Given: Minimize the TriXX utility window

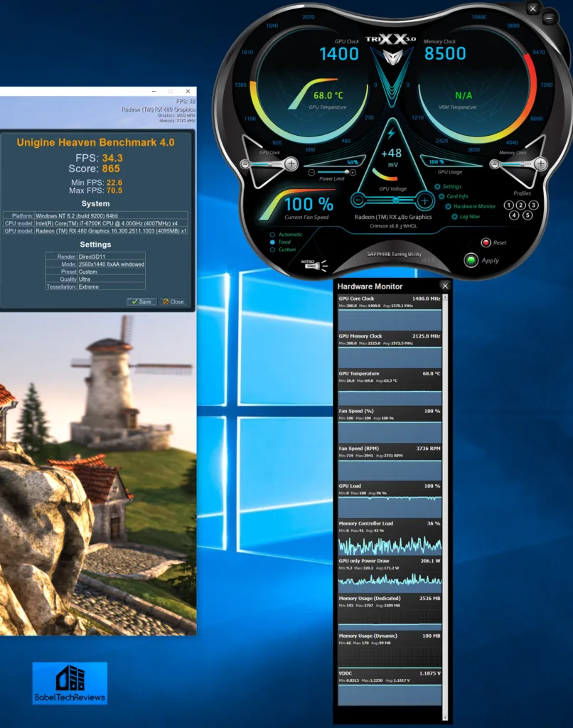Looking at the screenshot, I should pyautogui.click(x=550, y=18).
